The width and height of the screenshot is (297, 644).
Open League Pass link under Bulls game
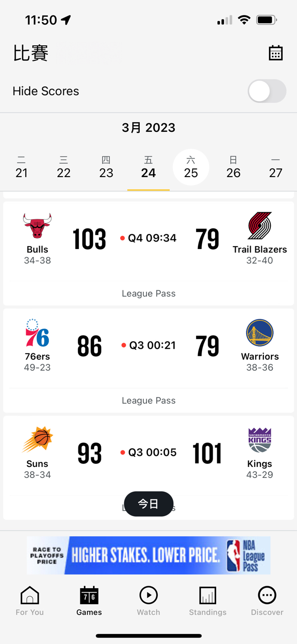tap(149, 293)
